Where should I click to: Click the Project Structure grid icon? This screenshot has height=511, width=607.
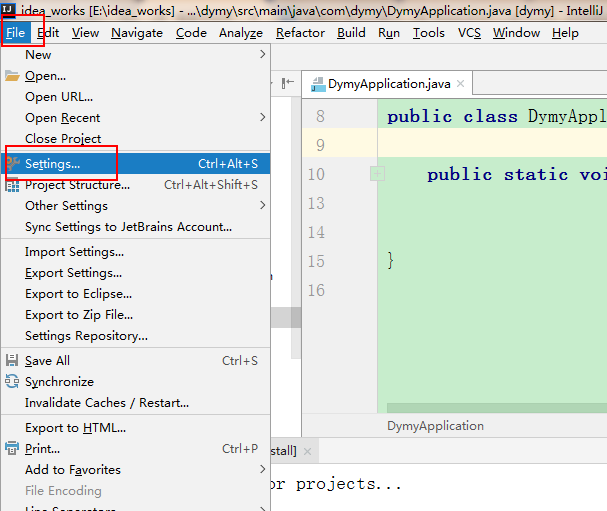12,185
